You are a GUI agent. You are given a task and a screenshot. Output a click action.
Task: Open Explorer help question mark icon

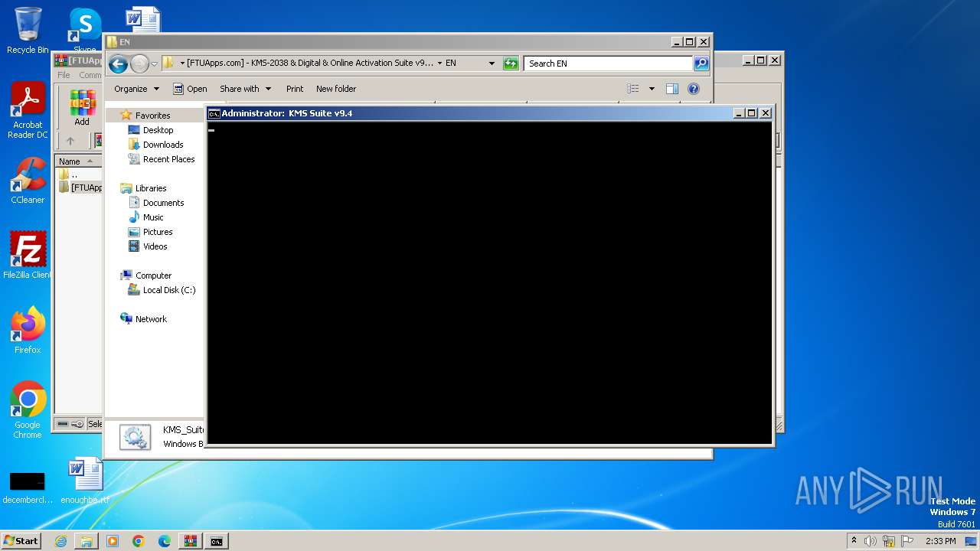point(694,89)
